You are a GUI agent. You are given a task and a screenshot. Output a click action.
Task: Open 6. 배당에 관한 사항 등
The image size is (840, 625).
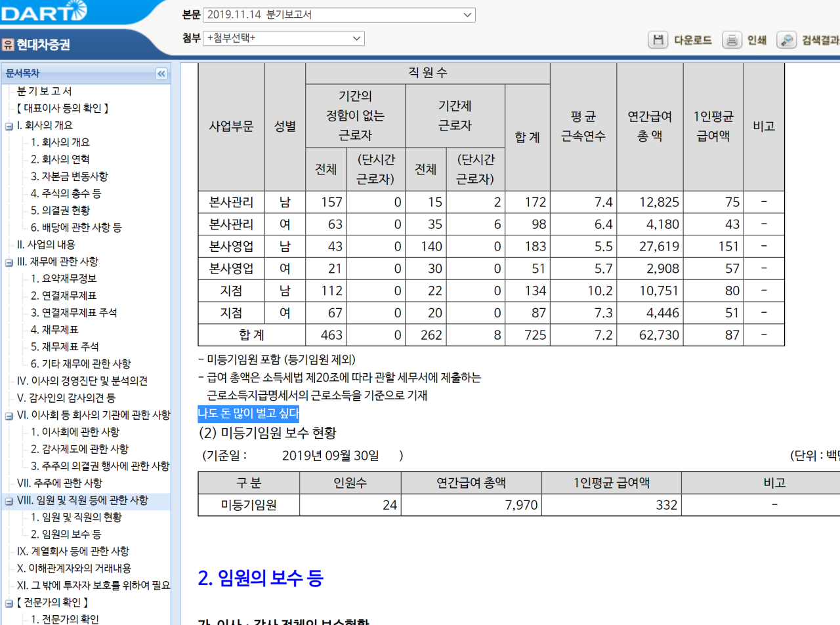click(76, 228)
